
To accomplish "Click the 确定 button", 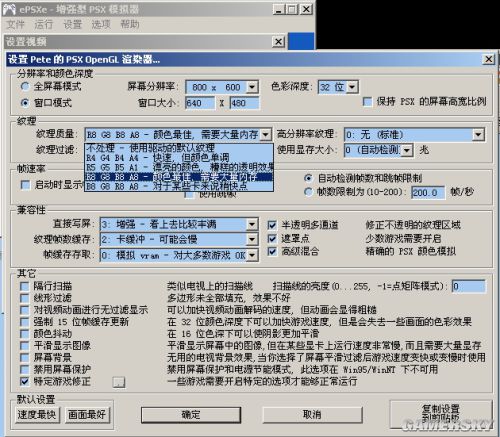I will pyautogui.click(x=191, y=415).
